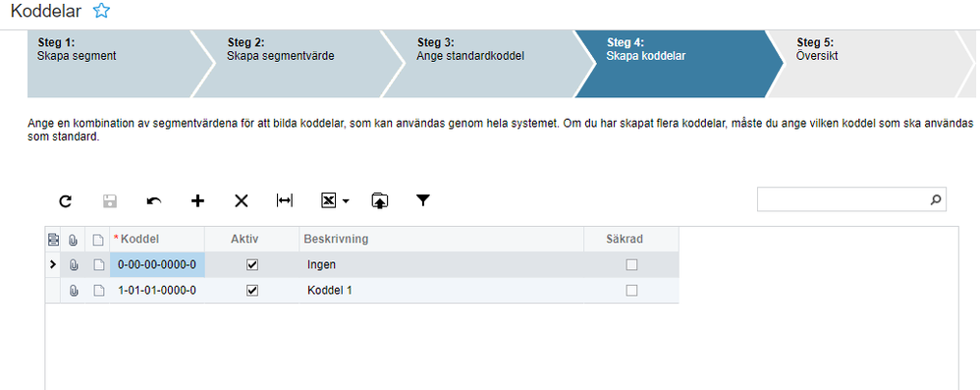Click the upload file icon

379,200
